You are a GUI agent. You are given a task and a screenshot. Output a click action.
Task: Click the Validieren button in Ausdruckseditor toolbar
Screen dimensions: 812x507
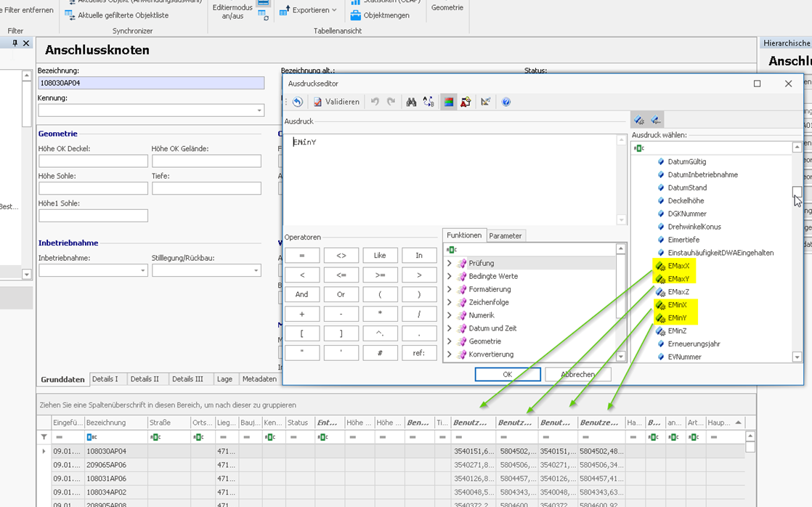[x=336, y=102]
